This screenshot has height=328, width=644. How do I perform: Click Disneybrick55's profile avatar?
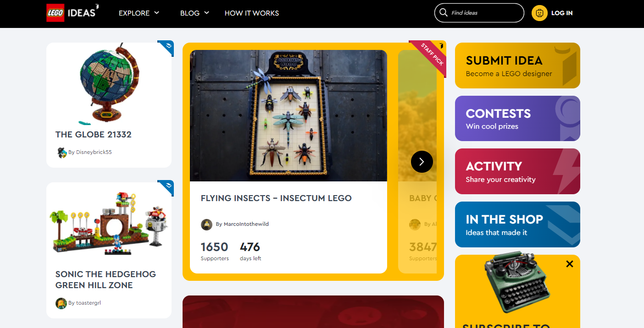tap(62, 153)
